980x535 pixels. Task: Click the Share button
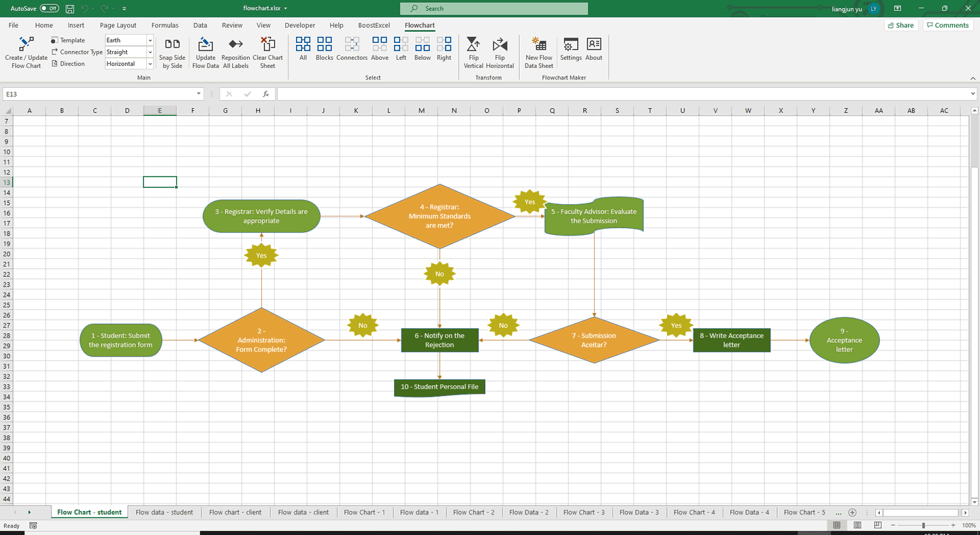(900, 25)
